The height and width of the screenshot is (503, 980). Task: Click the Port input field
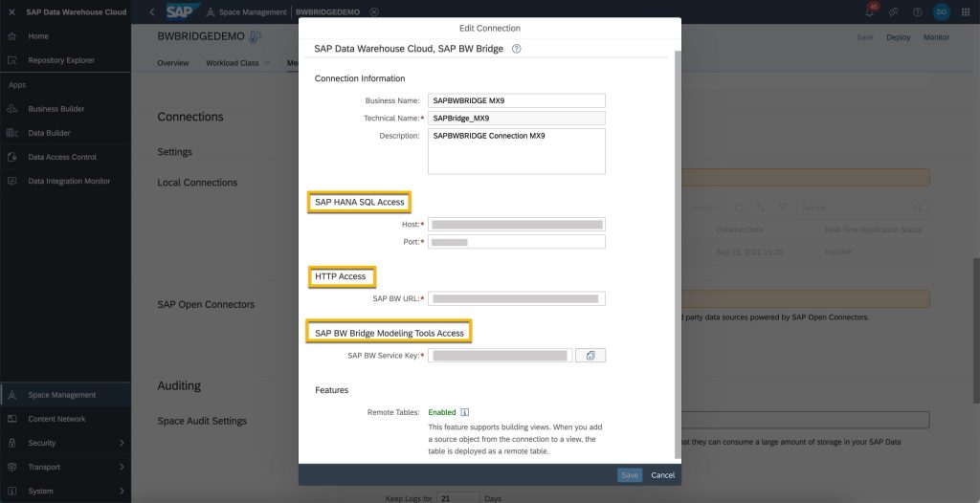[516, 242]
